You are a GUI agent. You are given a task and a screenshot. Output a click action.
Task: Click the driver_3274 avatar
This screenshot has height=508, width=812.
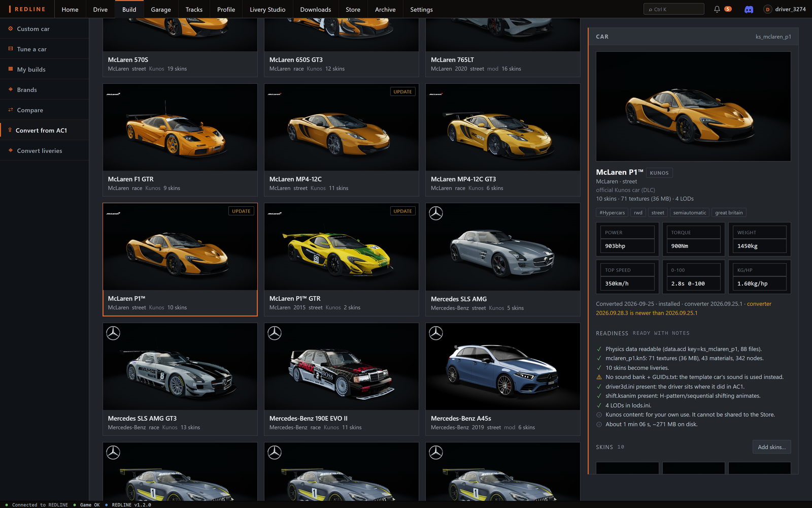point(768,9)
